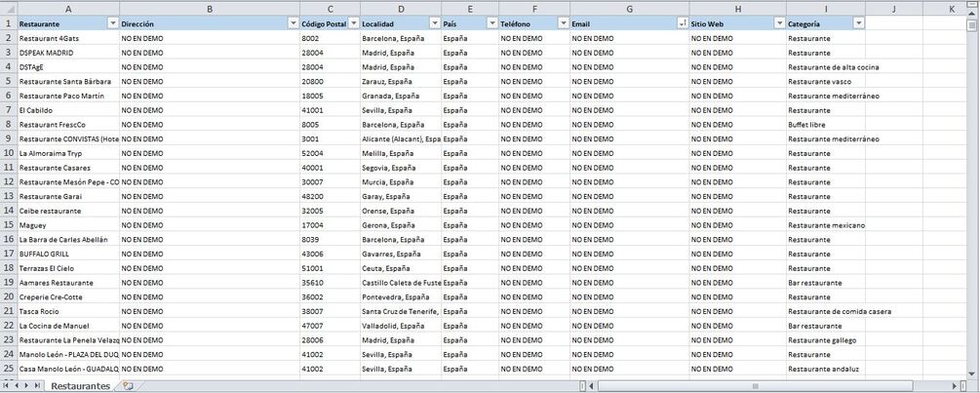This screenshot has width=980, height=393.
Task: Open the Localidad column filter dropdown
Action: pos(434,23)
